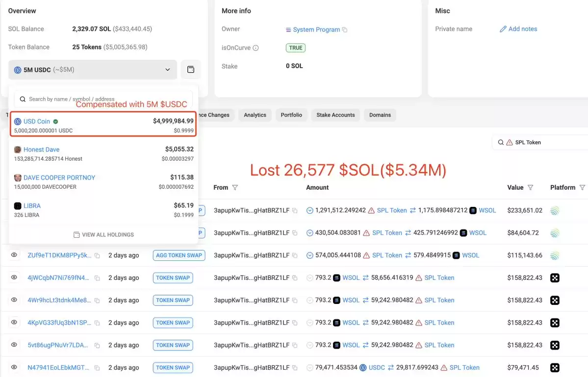
Task: Click inside the token search field
Action: point(103,100)
